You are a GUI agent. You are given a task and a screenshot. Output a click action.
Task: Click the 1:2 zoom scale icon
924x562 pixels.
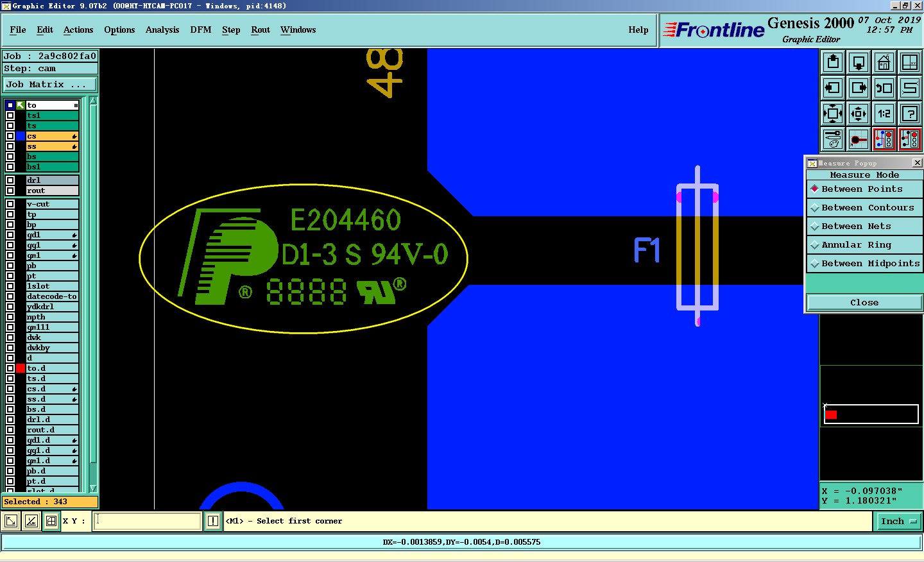[884, 114]
